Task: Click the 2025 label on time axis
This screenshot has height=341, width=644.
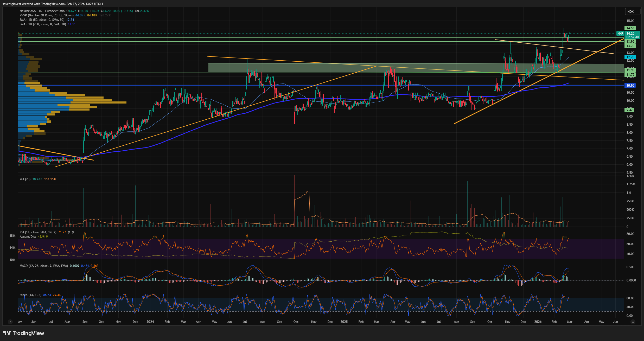Action: [x=344, y=322]
